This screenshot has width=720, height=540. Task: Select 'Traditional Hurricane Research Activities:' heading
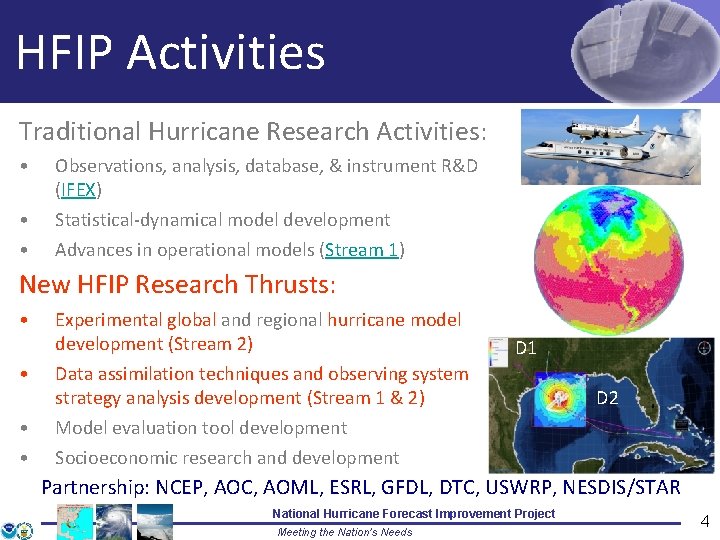coord(253,131)
